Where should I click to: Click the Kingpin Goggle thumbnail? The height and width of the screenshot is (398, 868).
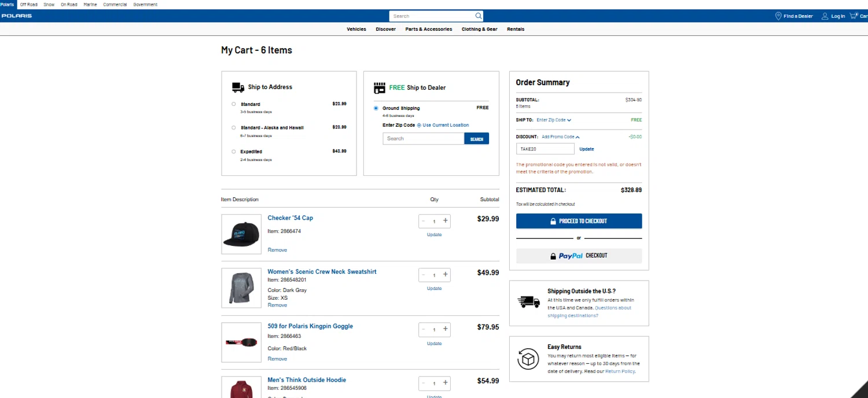point(241,342)
